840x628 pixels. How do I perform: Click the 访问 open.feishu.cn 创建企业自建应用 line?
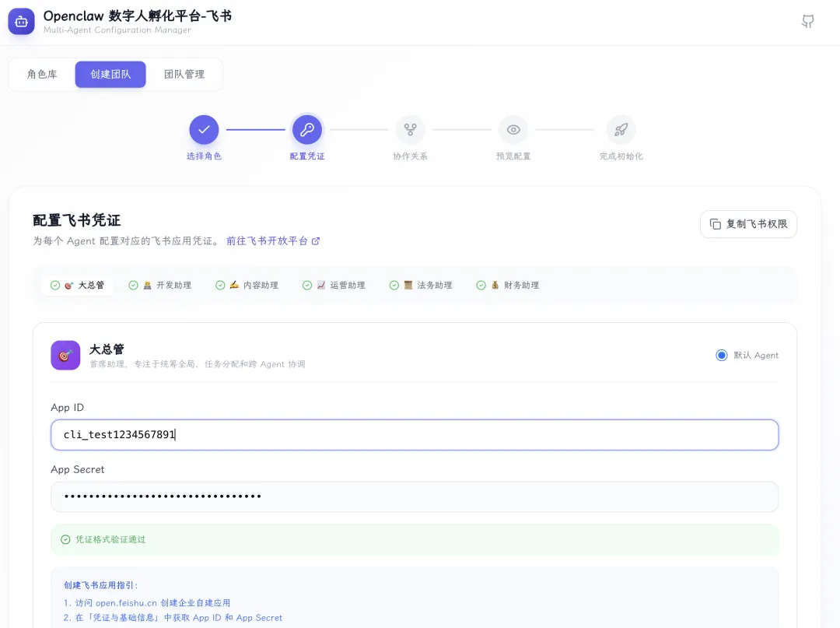(x=147, y=603)
